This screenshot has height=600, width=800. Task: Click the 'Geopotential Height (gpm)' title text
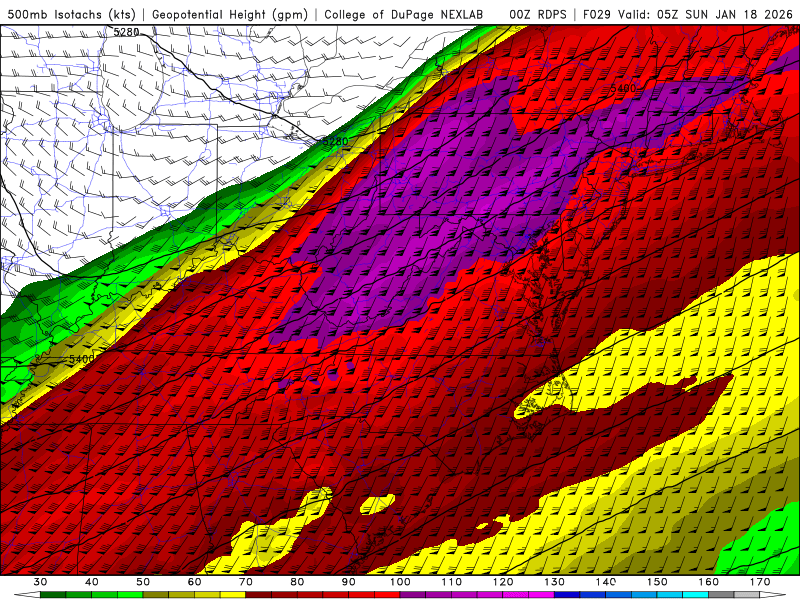tap(230, 14)
